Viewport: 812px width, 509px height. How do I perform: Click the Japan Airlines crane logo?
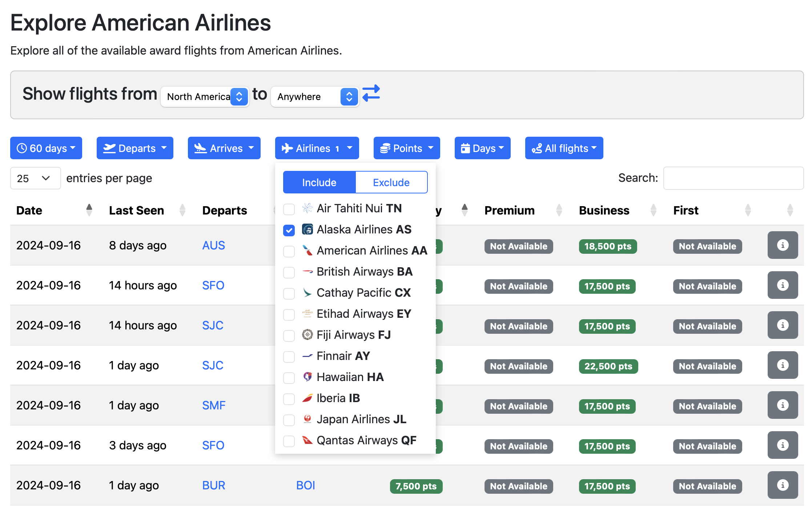click(307, 419)
